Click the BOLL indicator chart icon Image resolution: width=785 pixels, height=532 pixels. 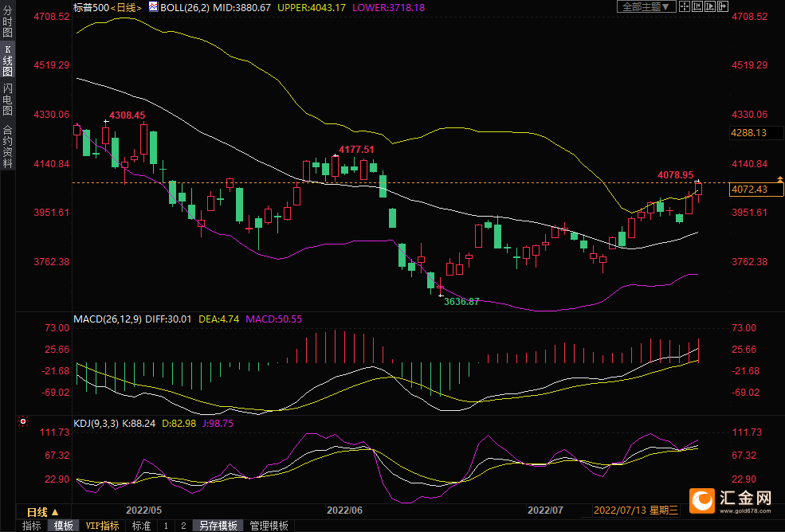click(x=153, y=6)
